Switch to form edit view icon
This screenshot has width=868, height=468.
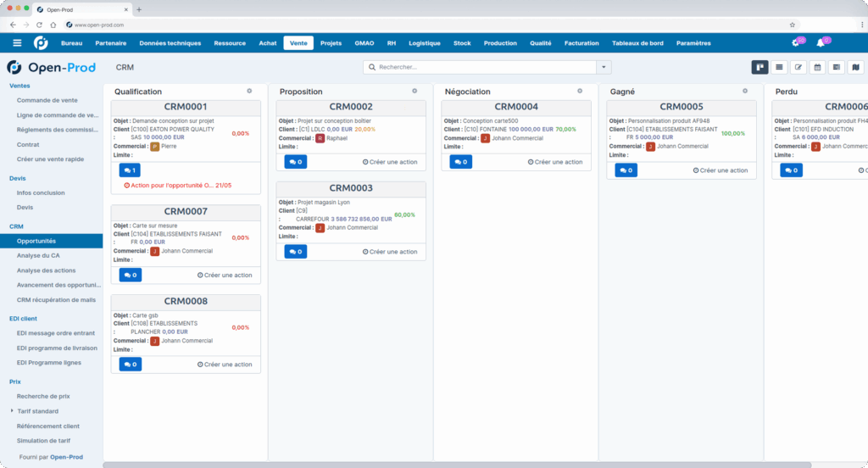click(798, 67)
